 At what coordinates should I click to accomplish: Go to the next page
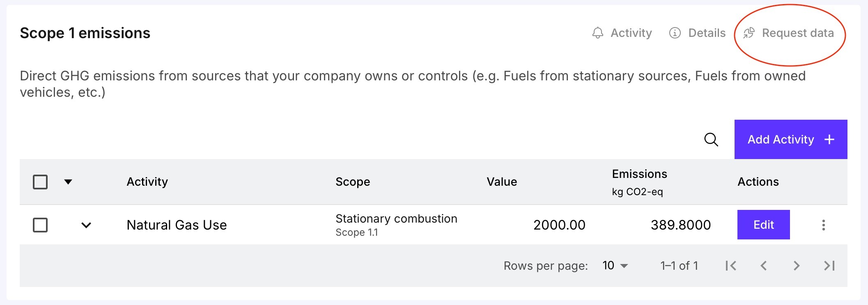[x=797, y=266]
